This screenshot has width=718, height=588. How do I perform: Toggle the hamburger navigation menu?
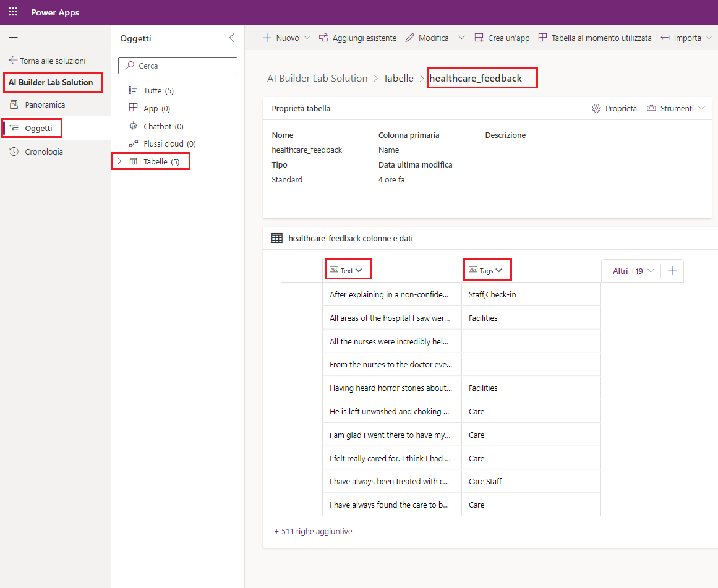(13, 38)
